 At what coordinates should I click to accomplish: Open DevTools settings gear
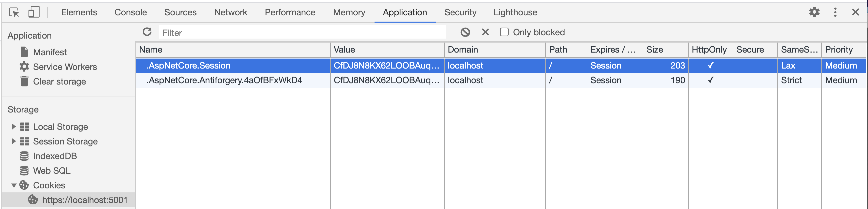tap(814, 12)
